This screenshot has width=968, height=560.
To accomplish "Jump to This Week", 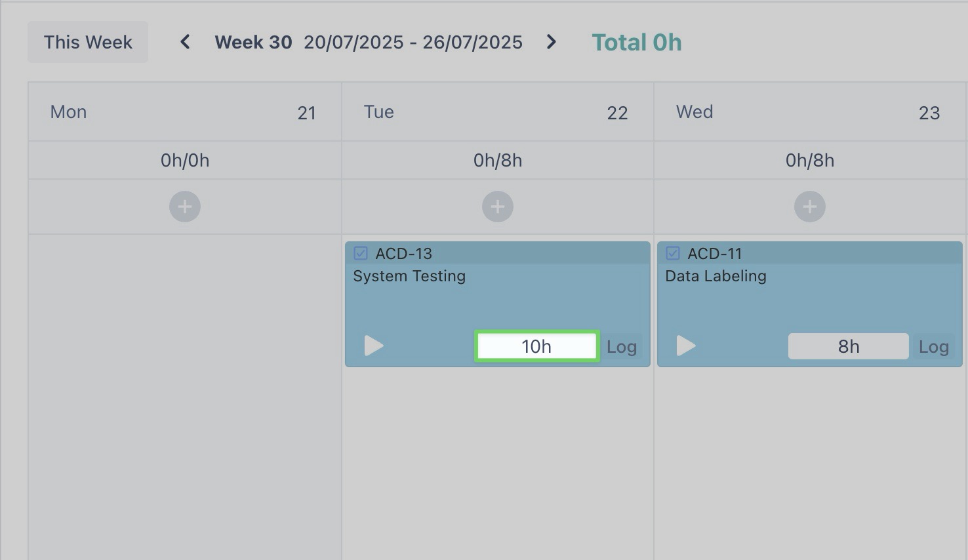I will pos(88,43).
